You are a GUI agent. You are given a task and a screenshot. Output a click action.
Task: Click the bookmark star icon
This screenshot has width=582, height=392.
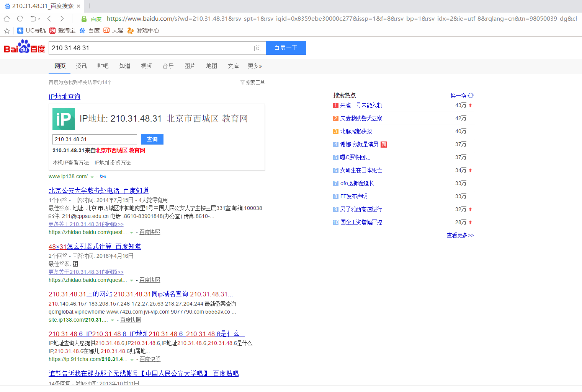click(x=7, y=31)
